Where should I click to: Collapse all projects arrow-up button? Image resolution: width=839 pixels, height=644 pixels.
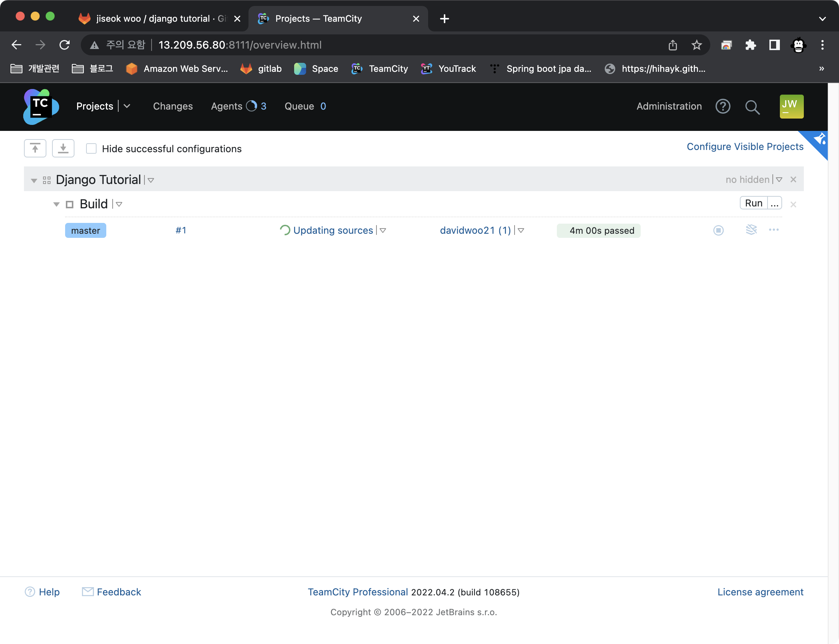tap(35, 148)
